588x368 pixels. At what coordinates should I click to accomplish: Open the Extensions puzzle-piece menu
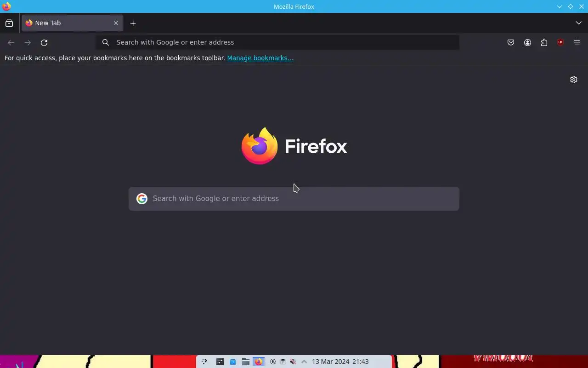[544, 42]
